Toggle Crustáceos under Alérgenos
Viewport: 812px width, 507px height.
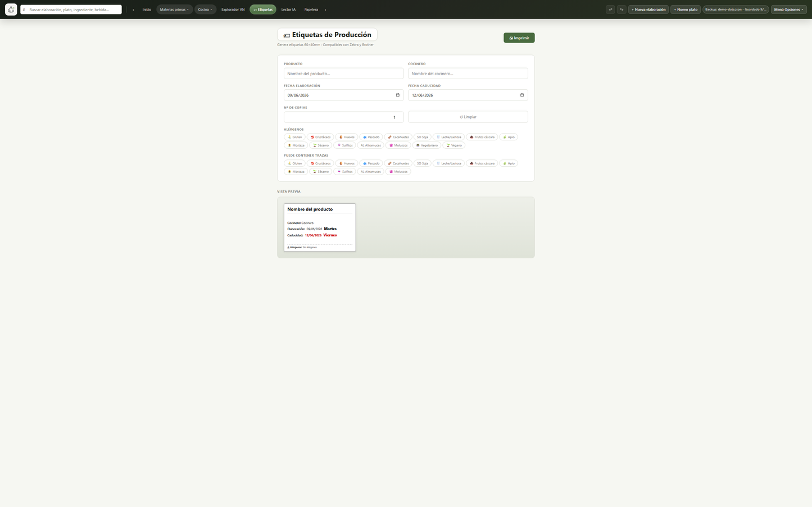[x=320, y=137]
